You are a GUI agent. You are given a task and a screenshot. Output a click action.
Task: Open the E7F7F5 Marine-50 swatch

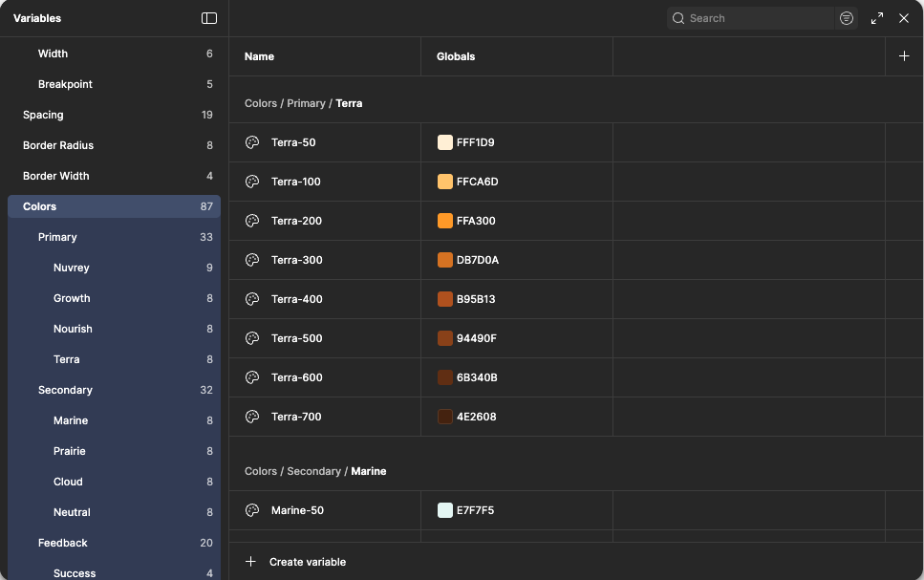pyautogui.click(x=445, y=510)
